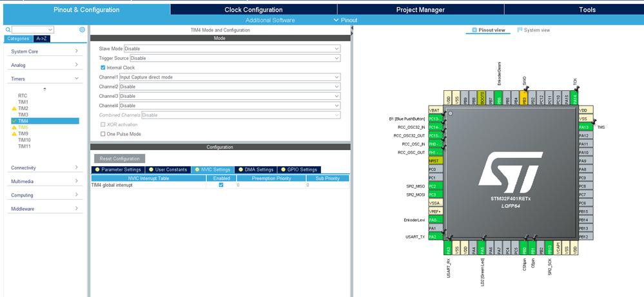The width and height of the screenshot is (644, 297).
Task: Open the Channel1 dropdown
Action: coord(230,77)
